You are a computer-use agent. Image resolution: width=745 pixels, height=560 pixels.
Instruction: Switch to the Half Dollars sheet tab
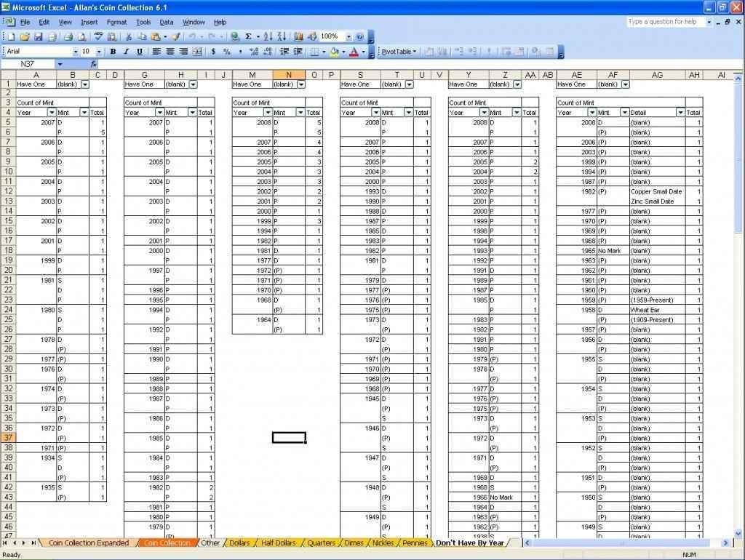point(278,543)
